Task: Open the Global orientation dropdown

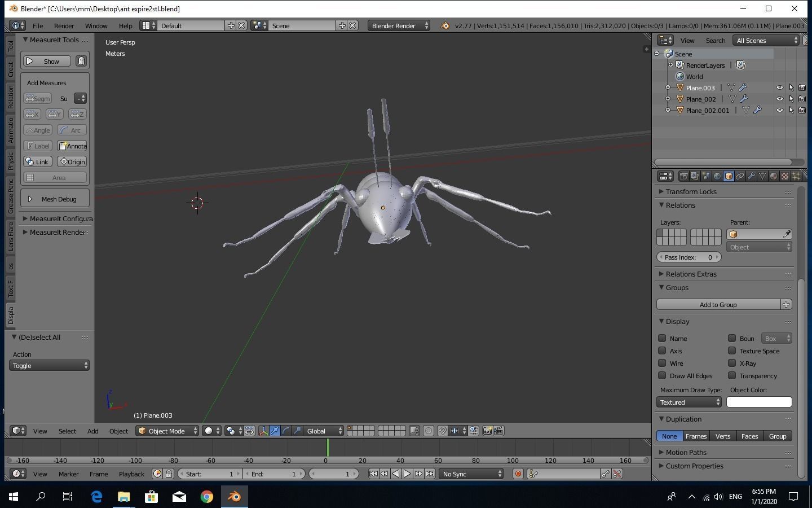Action: 324,431
